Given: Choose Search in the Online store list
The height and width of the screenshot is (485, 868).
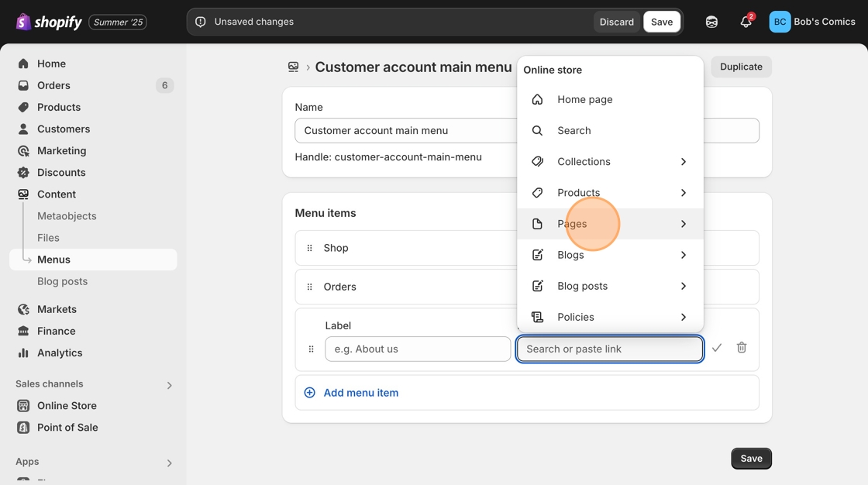Looking at the screenshot, I should click(x=573, y=131).
